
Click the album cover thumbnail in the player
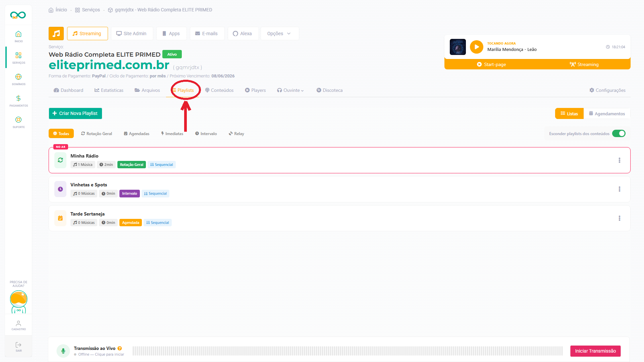click(458, 47)
